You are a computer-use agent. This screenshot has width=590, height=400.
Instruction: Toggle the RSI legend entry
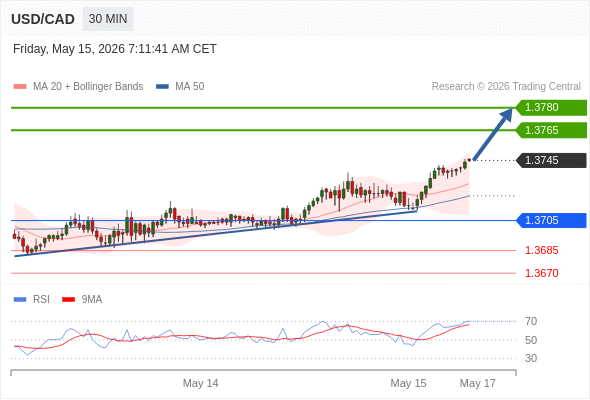point(32,300)
